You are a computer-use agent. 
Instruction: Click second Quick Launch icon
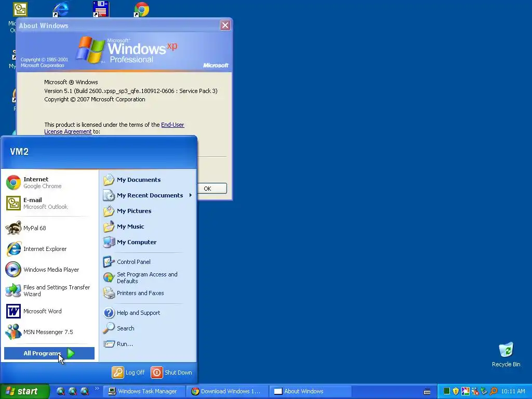tap(73, 392)
